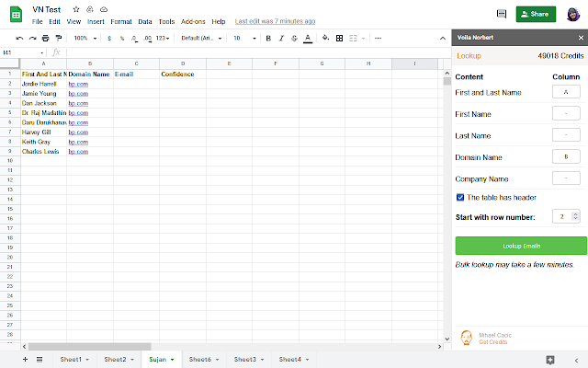Toggle strikethrough formatting
Screen dimensions: 588x368
coord(294,38)
